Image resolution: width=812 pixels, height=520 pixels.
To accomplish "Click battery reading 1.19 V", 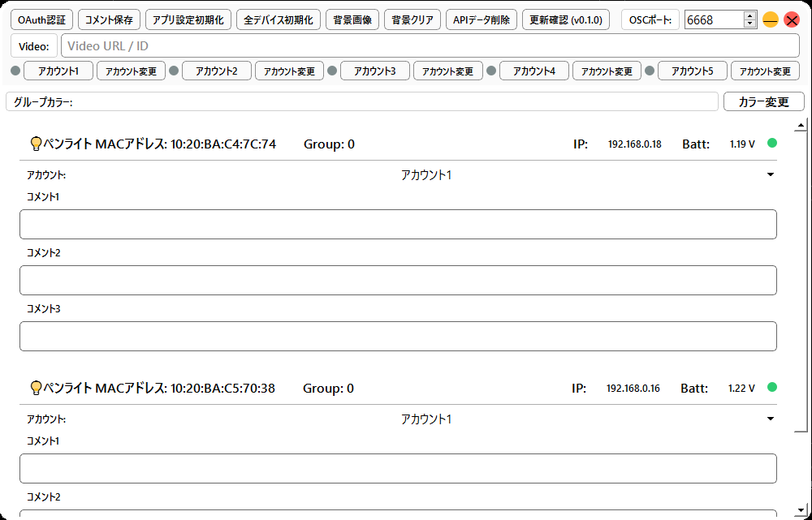I will click(x=742, y=144).
